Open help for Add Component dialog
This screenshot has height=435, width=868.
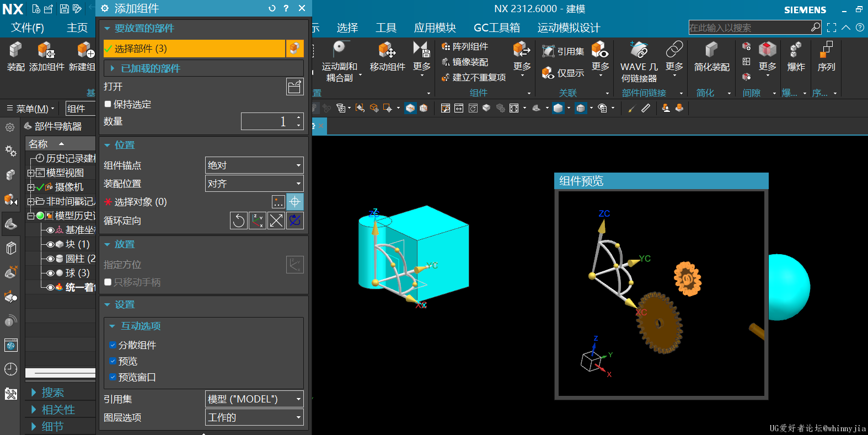click(286, 8)
